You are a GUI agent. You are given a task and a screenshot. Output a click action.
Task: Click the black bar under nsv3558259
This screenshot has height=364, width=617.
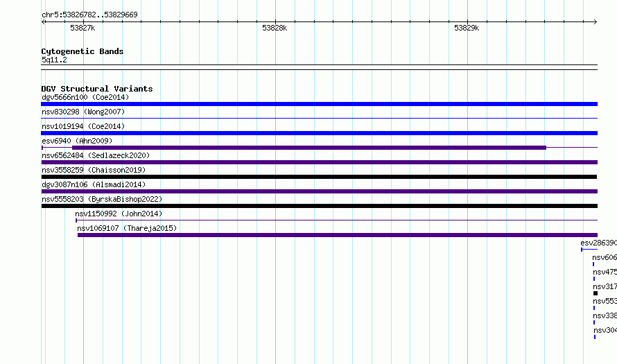pyautogui.click(x=319, y=177)
